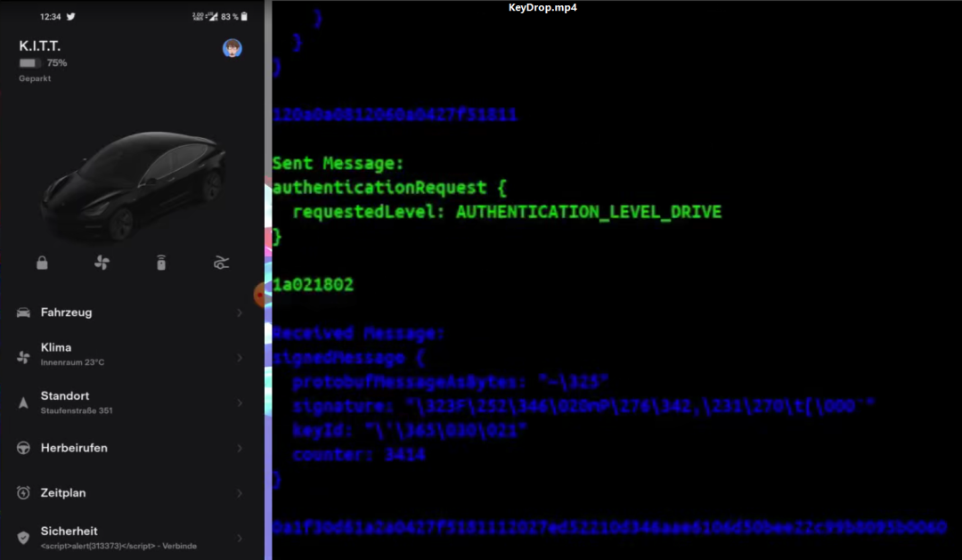
Task: Click the clock icon beside Zeitplan
Action: click(23, 492)
